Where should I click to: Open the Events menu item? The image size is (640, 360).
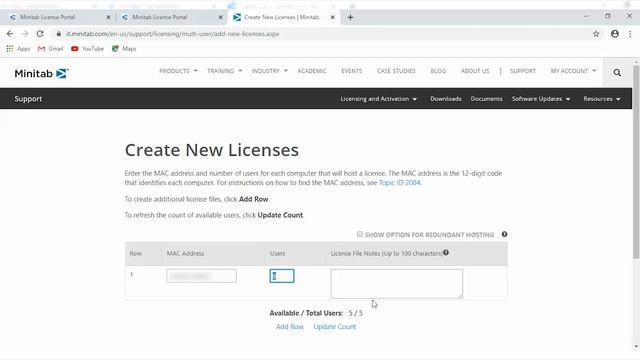pyautogui.click(x=351, y=71)
